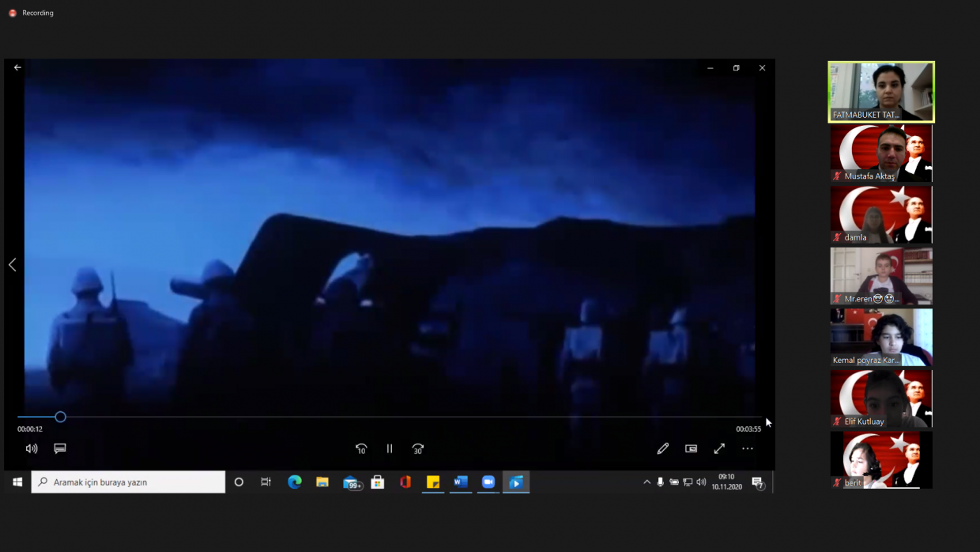Launch Microsoft Edge from the taskbar
The height and width of the screenshot is (552, 980).
(x=295, y=482)
